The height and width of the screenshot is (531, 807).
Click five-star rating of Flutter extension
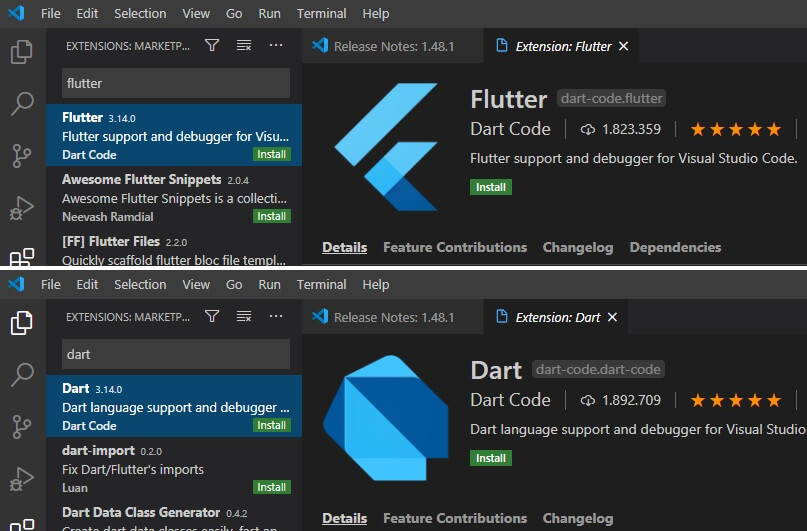[x=736, y=129]
